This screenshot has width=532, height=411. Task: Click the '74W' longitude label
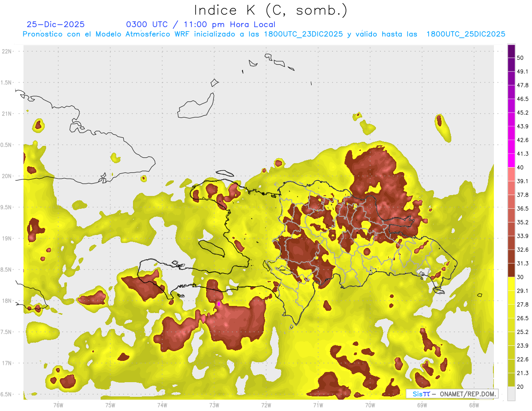pos(162,405)
